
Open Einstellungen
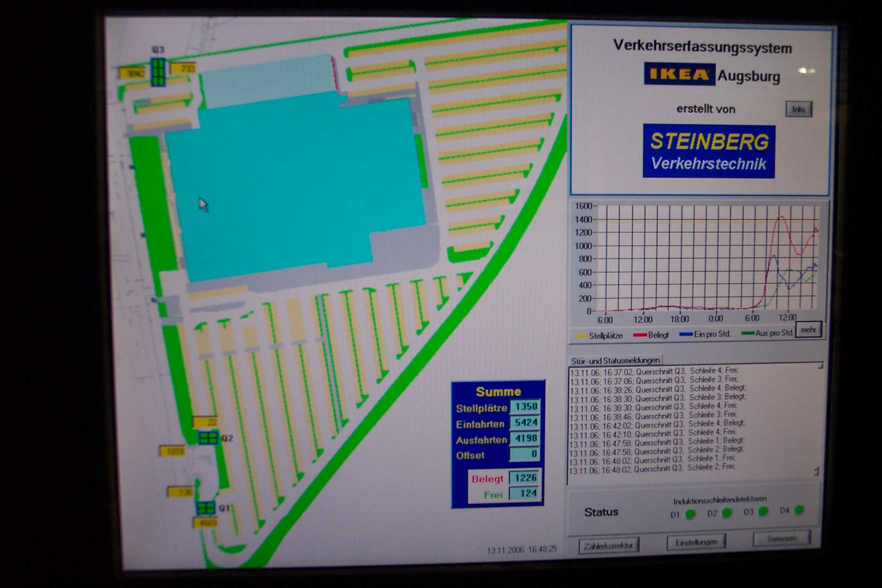point(696,542)
